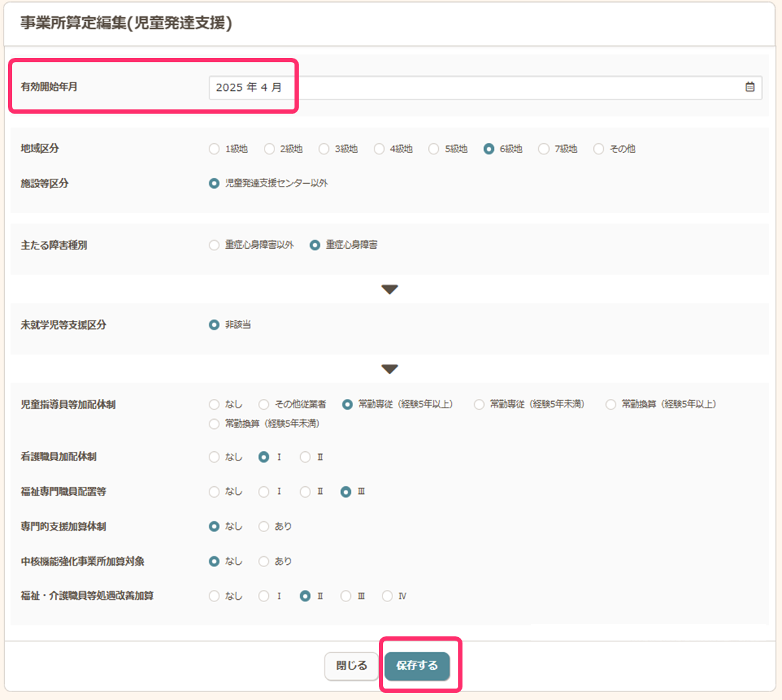Select 7級地 region option
Viewport: 782px width, 700px height.
click(x=544, y=149)
